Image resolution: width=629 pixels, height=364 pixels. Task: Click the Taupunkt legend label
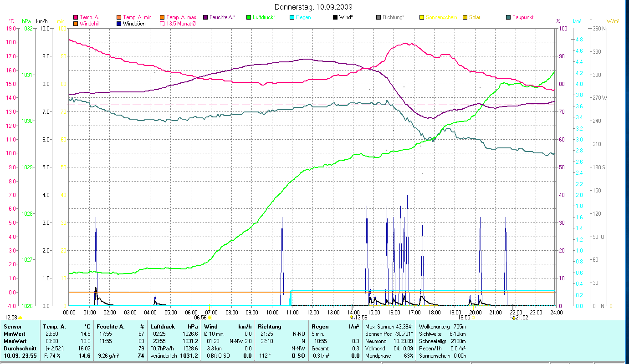tap(523, 17)
